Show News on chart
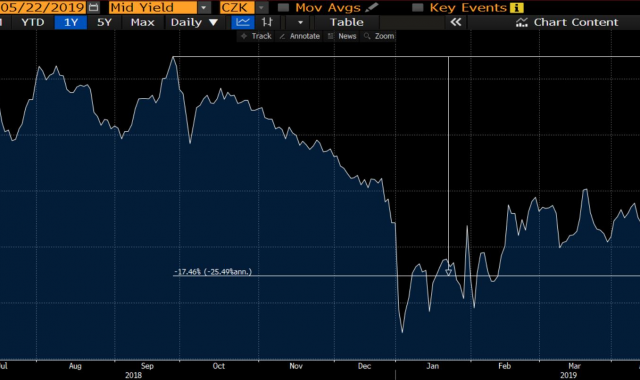Image resolution: width=640 pixels, height=380 pixels. (x=342, y=36)
